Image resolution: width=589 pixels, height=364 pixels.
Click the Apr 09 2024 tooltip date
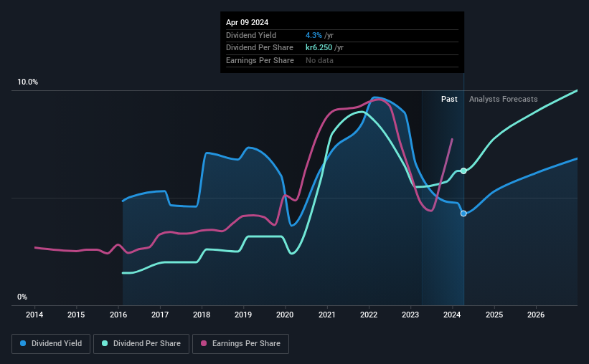point(248,22)
